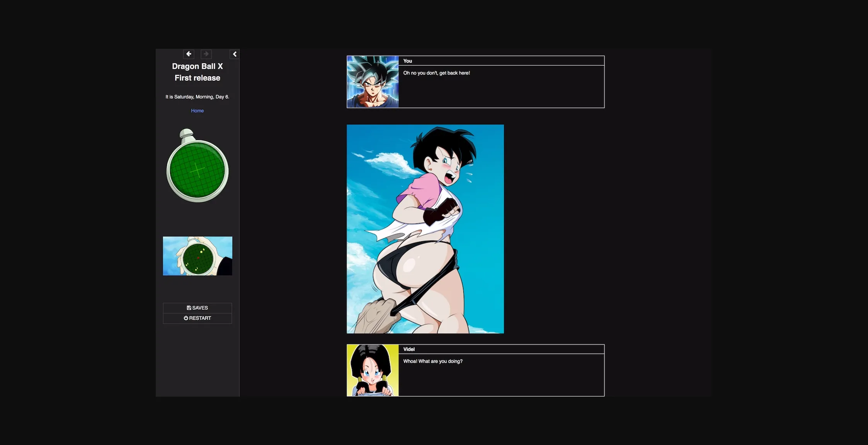Click the save disk icon on SAVES button

[x=189, y=308]
